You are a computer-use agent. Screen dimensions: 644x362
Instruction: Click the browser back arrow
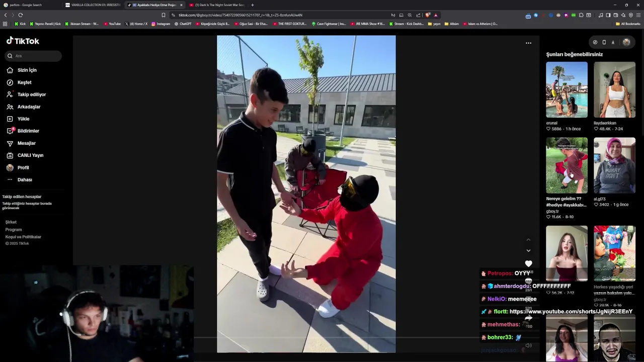coord(6,15)
